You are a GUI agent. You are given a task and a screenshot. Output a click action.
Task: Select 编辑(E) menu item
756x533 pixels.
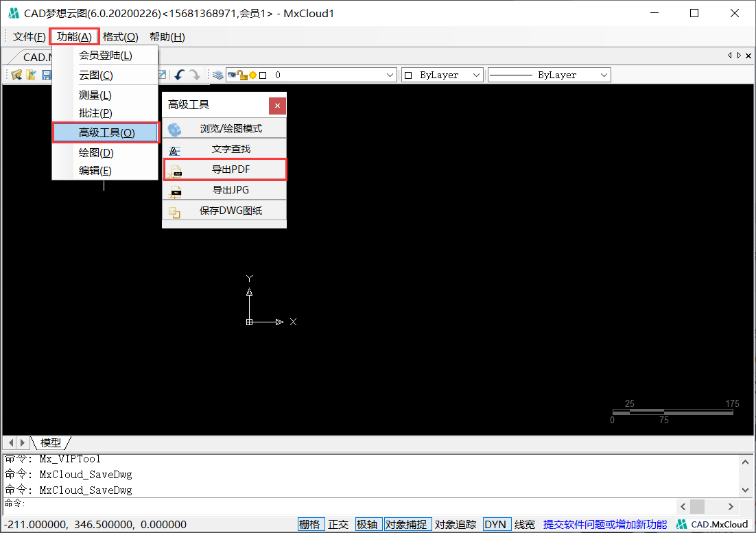click(x=105, y=171)
